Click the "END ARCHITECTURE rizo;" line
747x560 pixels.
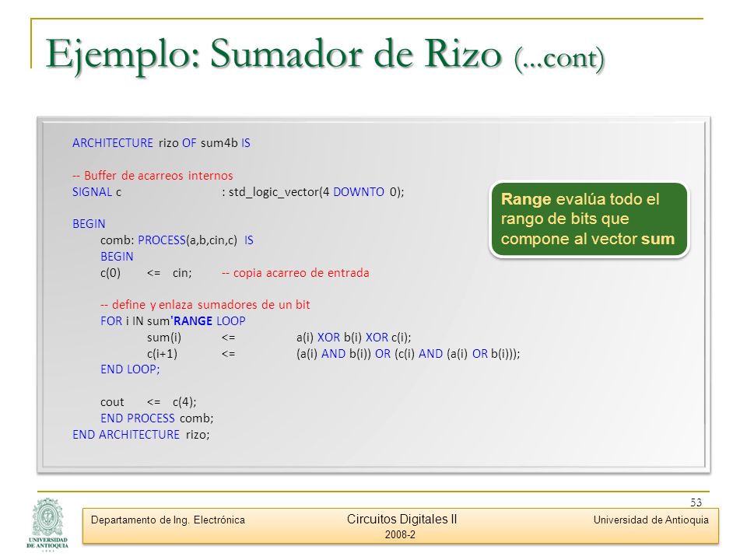[x=141, y=434]
